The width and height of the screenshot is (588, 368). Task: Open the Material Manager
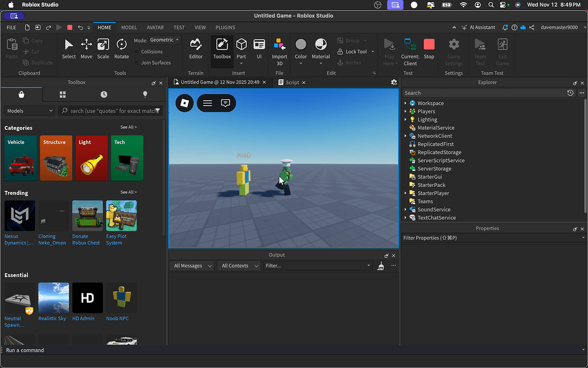coord(320,49)
